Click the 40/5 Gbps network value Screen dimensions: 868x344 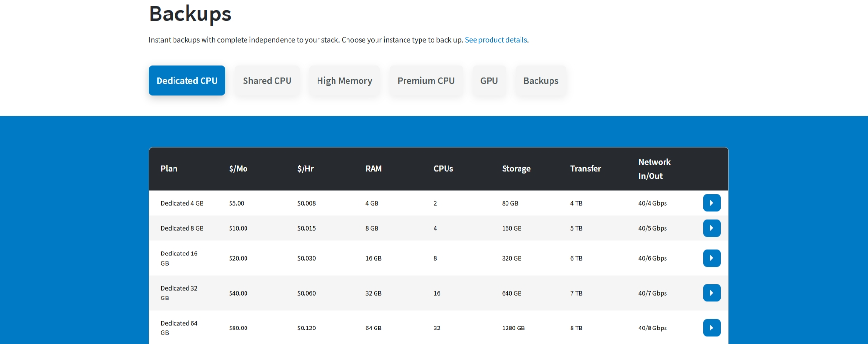point(652,228)
